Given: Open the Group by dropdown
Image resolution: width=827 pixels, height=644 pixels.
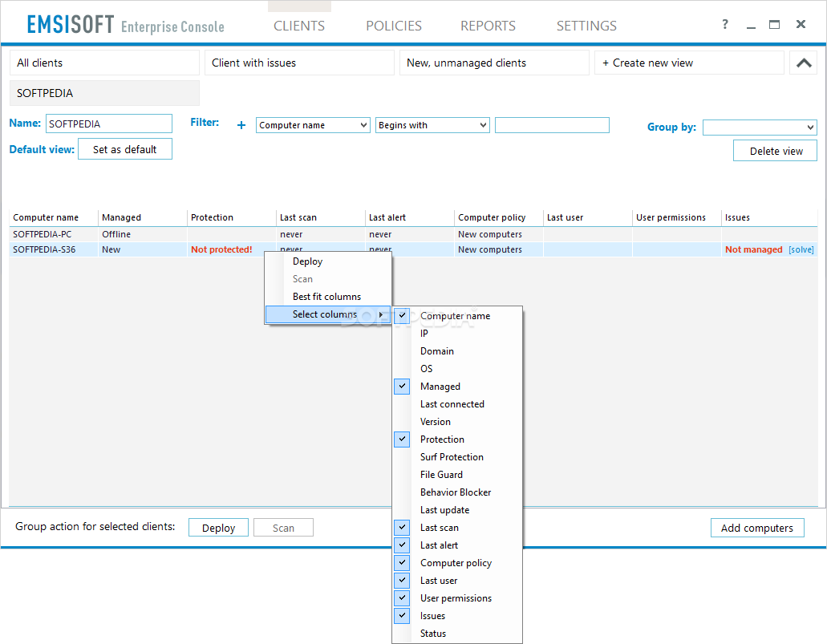Looking at the screenshot, I should (x=760, y=127).
